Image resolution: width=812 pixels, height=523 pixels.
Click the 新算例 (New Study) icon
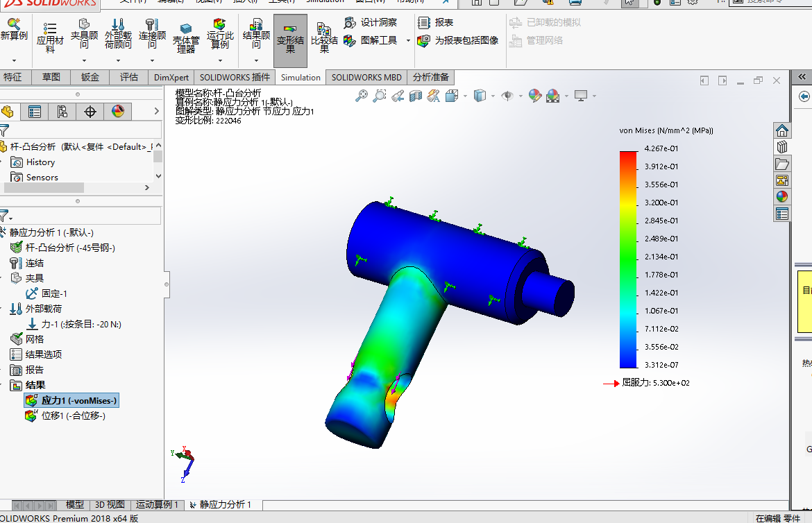(x=13, y=30)
